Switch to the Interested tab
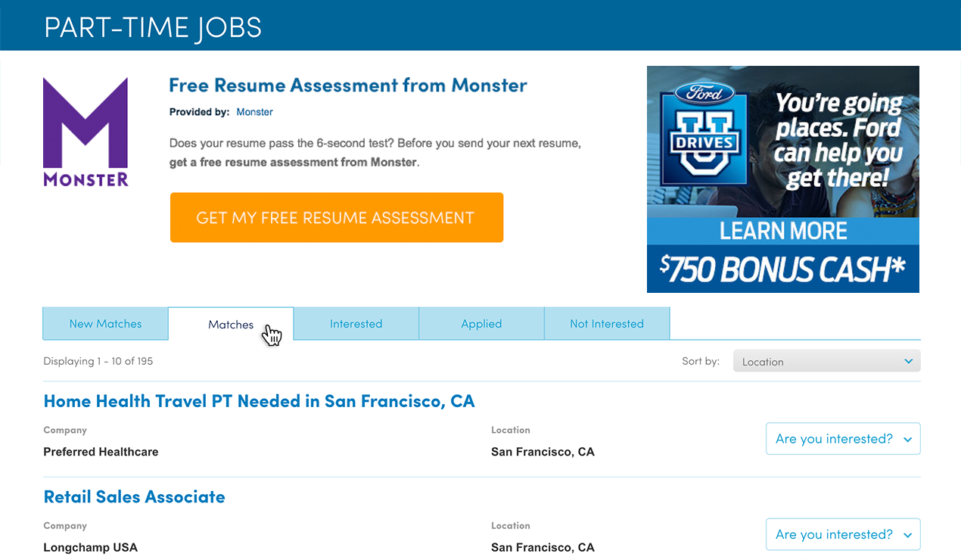Viewport: 961px width, 560px height. (356, 324)
